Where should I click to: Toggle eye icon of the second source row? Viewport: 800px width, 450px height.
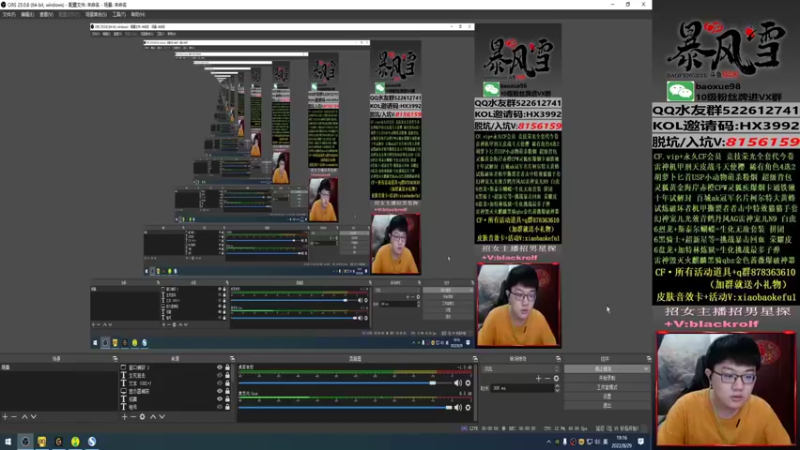click(220, 376)
